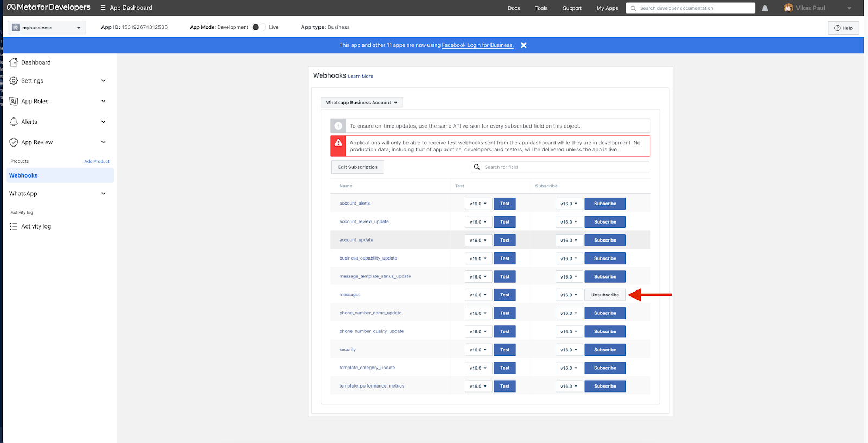Test the template_performance_metrics field

click(505, 386)
